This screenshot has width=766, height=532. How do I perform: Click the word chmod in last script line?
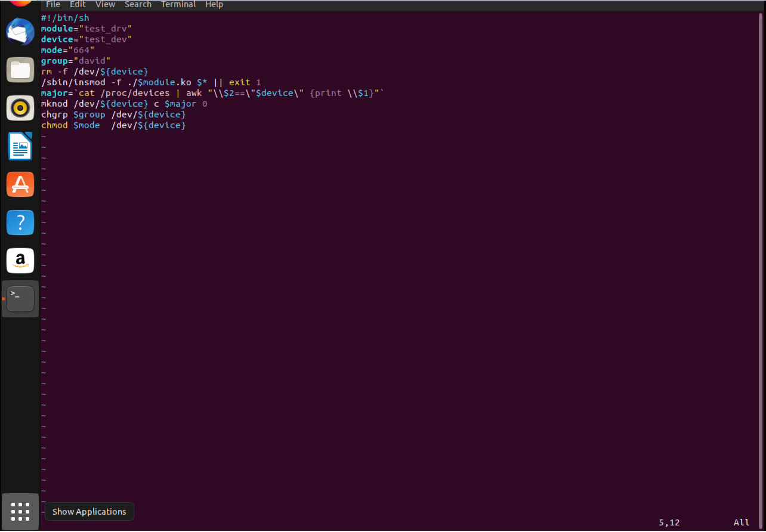54,125
